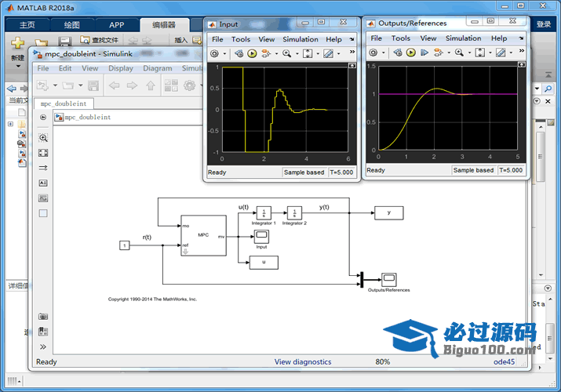
Task: Click mpc_doubleint breadcrumb in Simulink explorer bar
Action: click(x=88, y=117)
